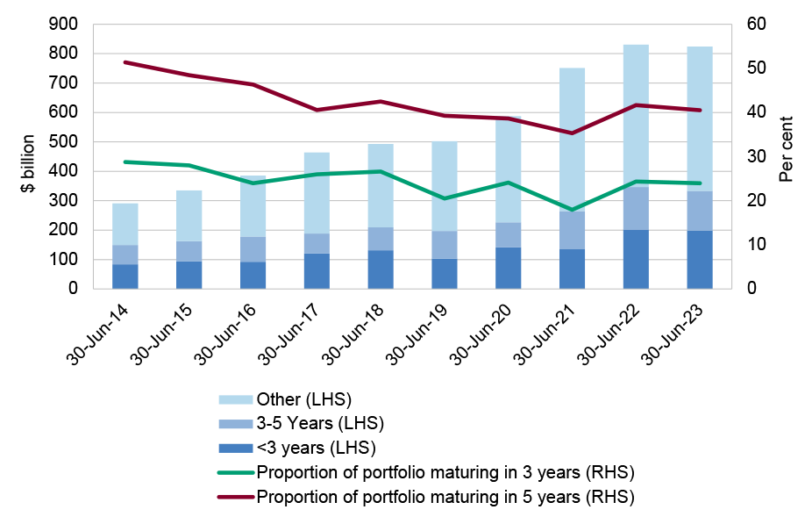Select legend text for portfolio maturing in 3 years
Image resolution: width=812 pixels, height=524 pixels.
[x=445, y=472]
